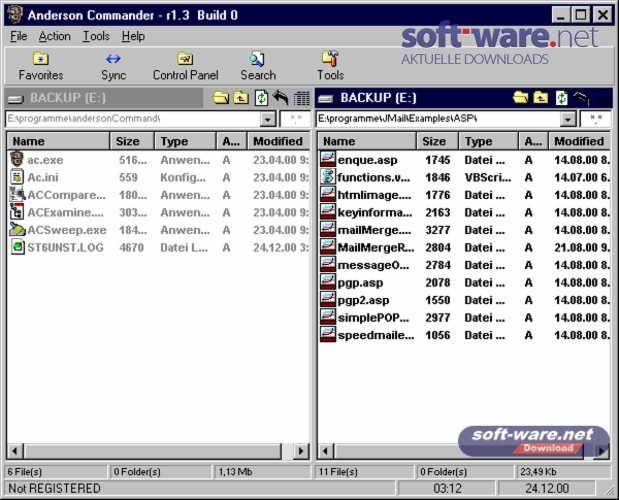Sort right panel by Type column
The image size is (619, 500).
pyautogui.click(x=488, y=141)
